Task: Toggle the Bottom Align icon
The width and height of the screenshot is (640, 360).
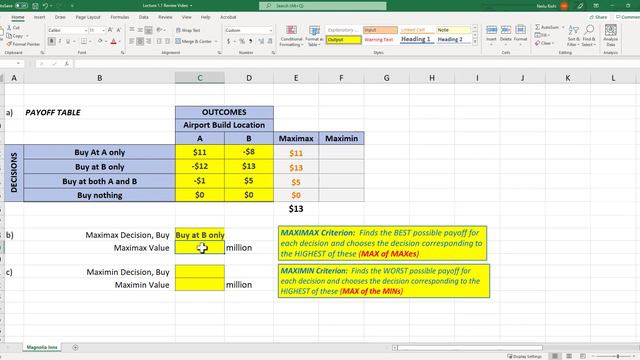Action: click(149, 30)
